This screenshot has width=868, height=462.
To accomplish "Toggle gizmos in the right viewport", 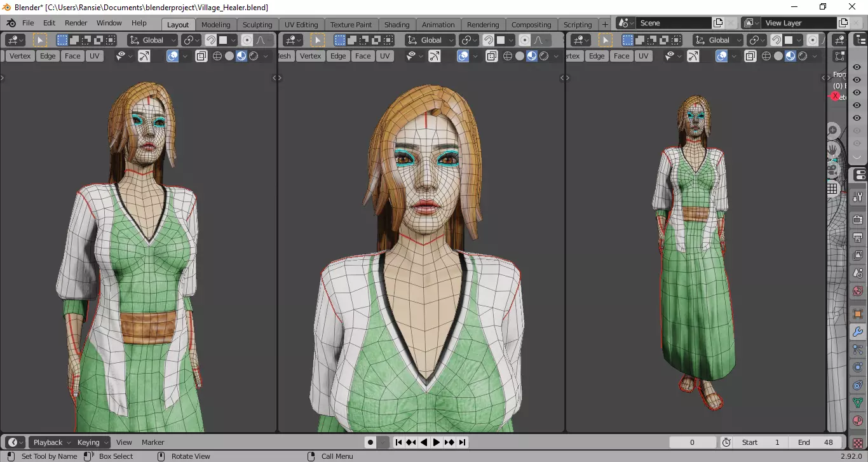I will click(x=693, y=56).
